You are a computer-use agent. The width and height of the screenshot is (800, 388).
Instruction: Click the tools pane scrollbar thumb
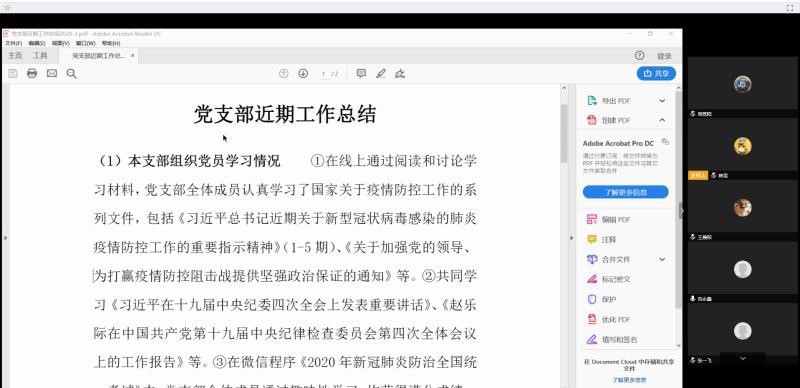678,199
